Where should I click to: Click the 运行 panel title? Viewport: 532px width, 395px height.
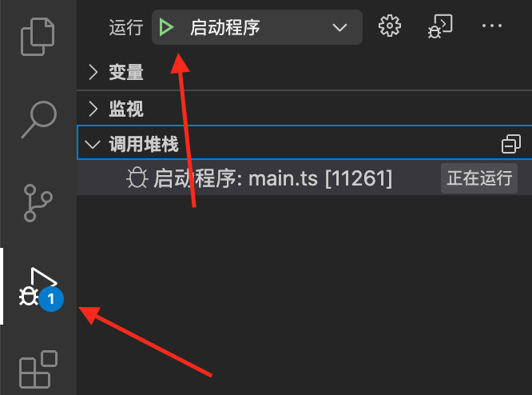click(x=126, y=27)
